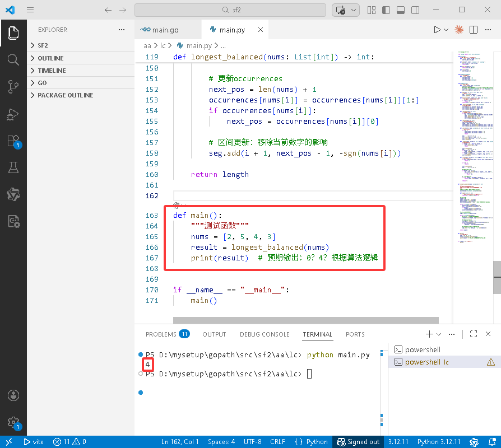501x448 pixels.
Task: Expand the OUTLINE section
Action: tap(81, 58)
